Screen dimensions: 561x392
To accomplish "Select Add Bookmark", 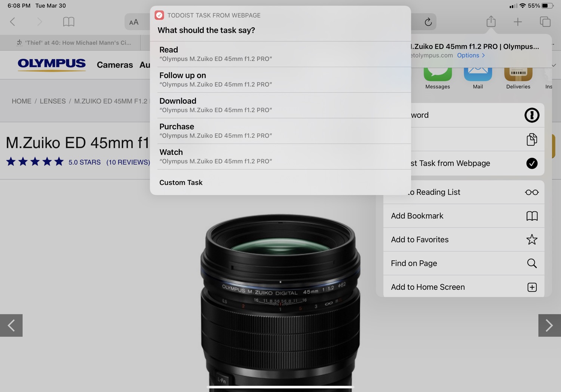I will click(x=464, y=216).
